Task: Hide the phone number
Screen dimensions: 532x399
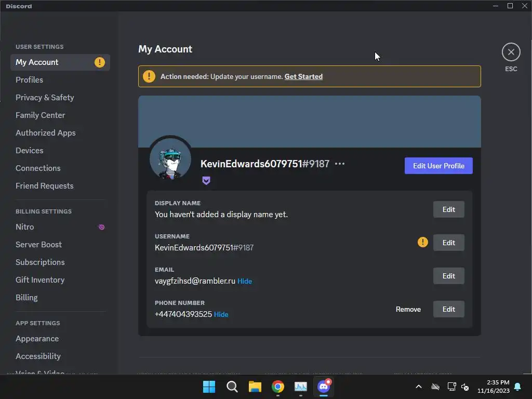Action: coord(221,314)
